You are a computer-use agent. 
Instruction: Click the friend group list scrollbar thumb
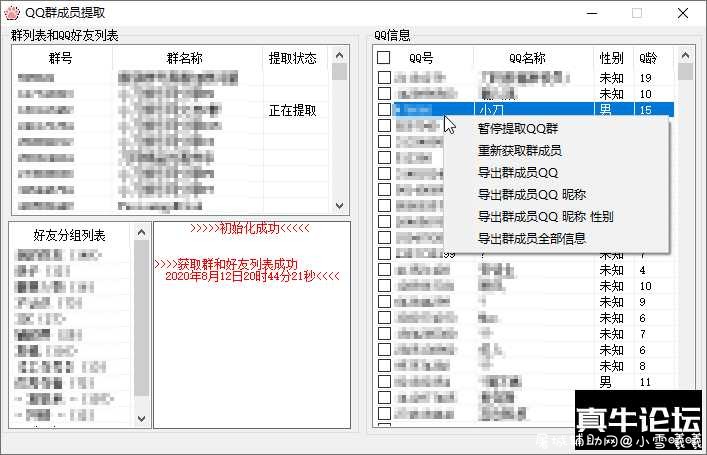[x=142, y=318]
